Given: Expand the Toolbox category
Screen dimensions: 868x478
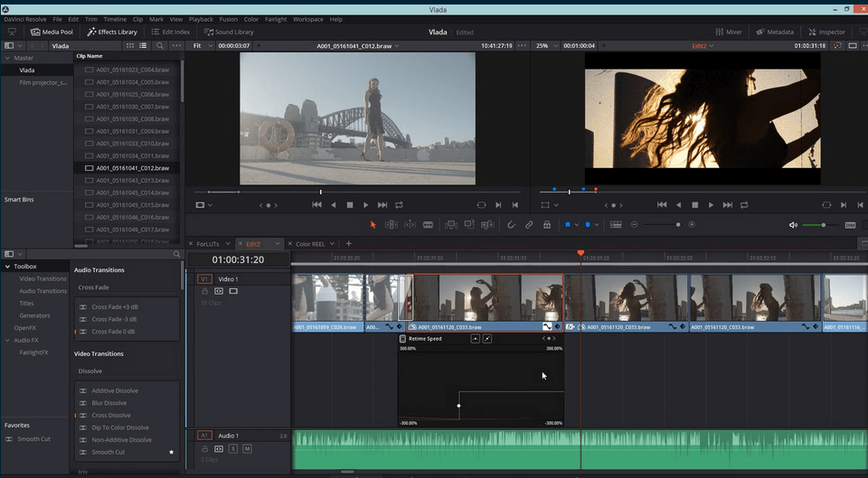Looking at the screenshot, I should point(8,267).
